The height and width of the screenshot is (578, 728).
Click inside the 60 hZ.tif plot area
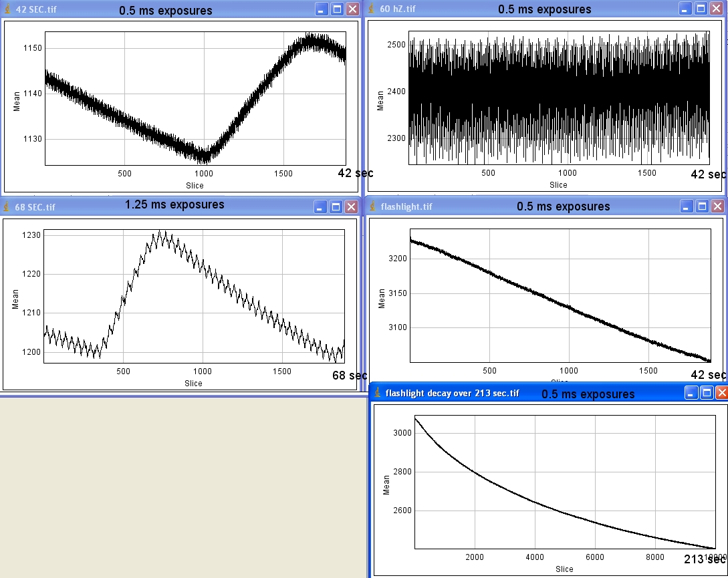point(558,97)
